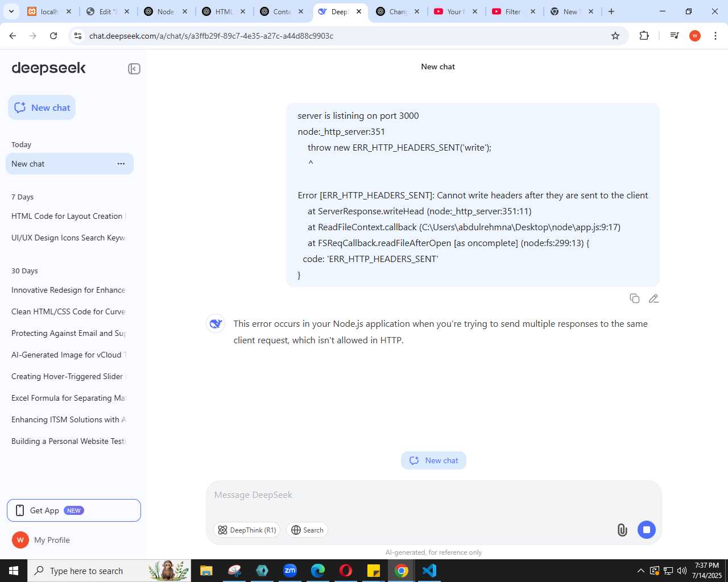Switch to the YouTube 'Your' tab
728x582 pixels.
[456, 11]
